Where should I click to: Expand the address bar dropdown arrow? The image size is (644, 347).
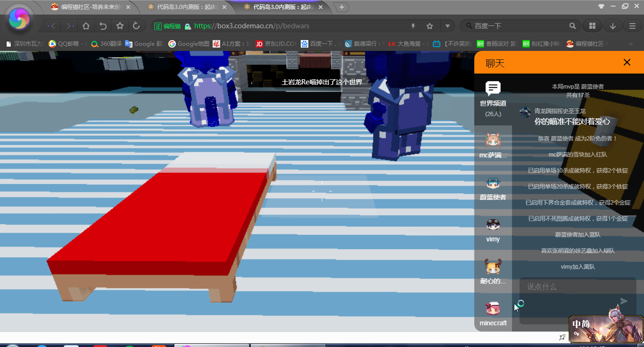pyautogui.click(x=447, y=26)
